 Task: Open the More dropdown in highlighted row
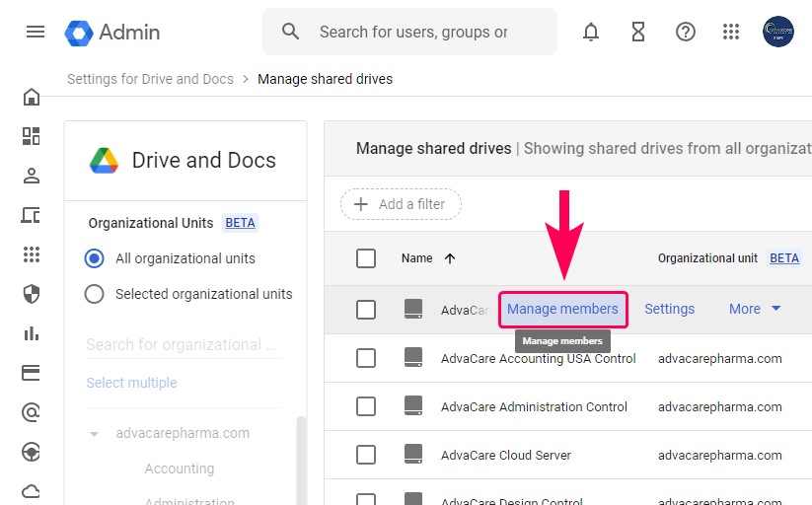pos(755,309)
